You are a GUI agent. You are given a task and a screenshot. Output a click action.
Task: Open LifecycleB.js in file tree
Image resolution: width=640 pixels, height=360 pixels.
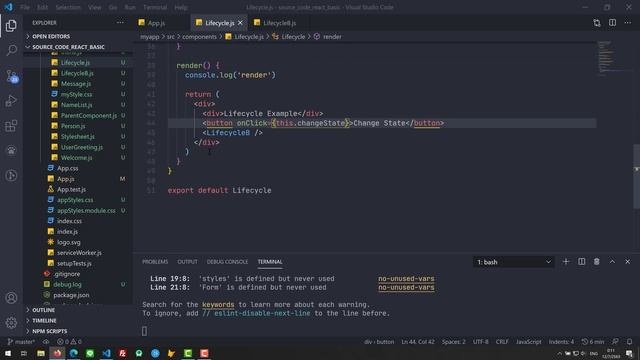77,73
